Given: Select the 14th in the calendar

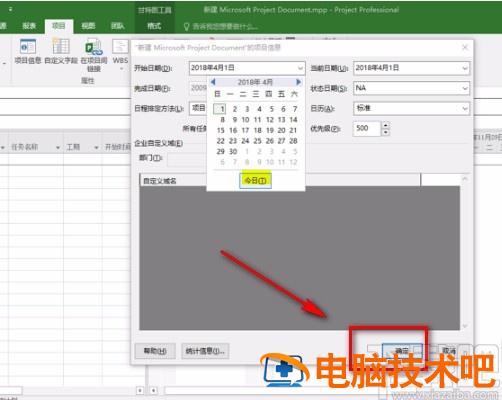Looking at the screenshot, I should (x=293, y=120).
